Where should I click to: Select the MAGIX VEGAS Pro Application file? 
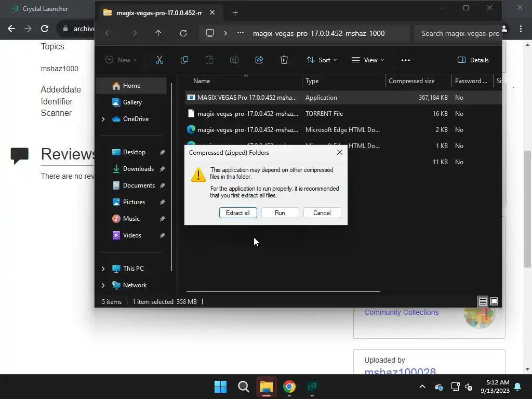tap(343, 98)
